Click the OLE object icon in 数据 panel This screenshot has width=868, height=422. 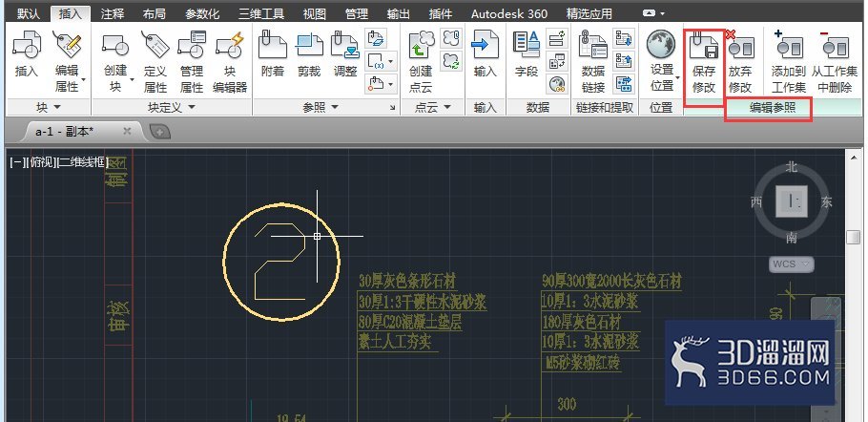[557, 61]
